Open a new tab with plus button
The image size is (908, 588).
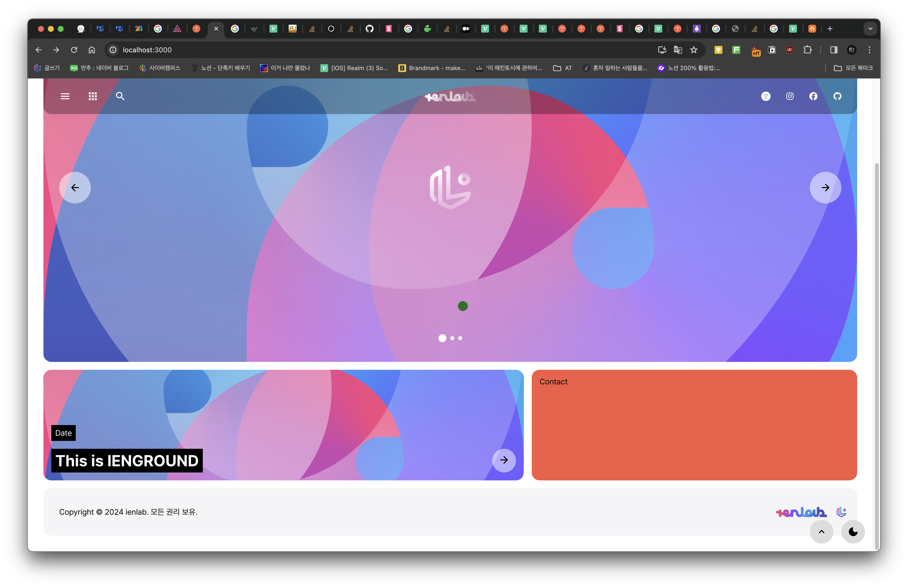coord(830,29)
